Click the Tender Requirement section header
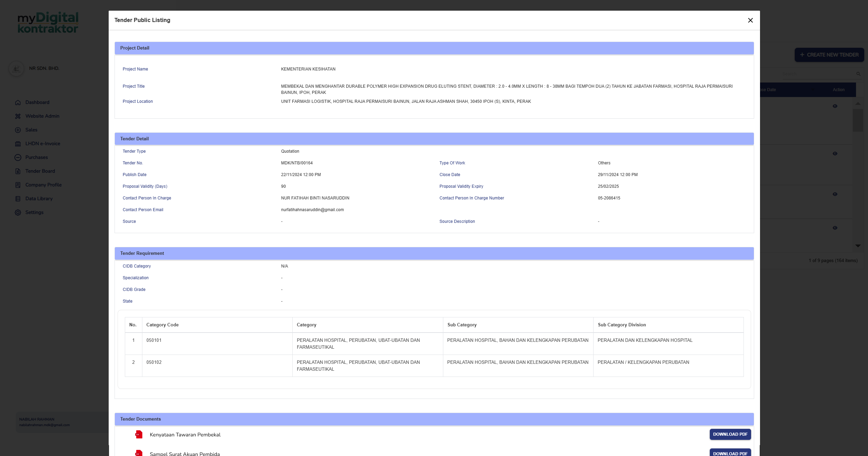The image size is (868, 456). click(x=434, y=253)
